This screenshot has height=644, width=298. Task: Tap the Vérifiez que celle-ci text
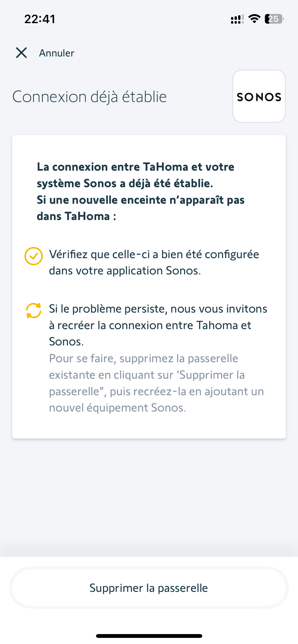pyautogui.click(x=154, y=255)
